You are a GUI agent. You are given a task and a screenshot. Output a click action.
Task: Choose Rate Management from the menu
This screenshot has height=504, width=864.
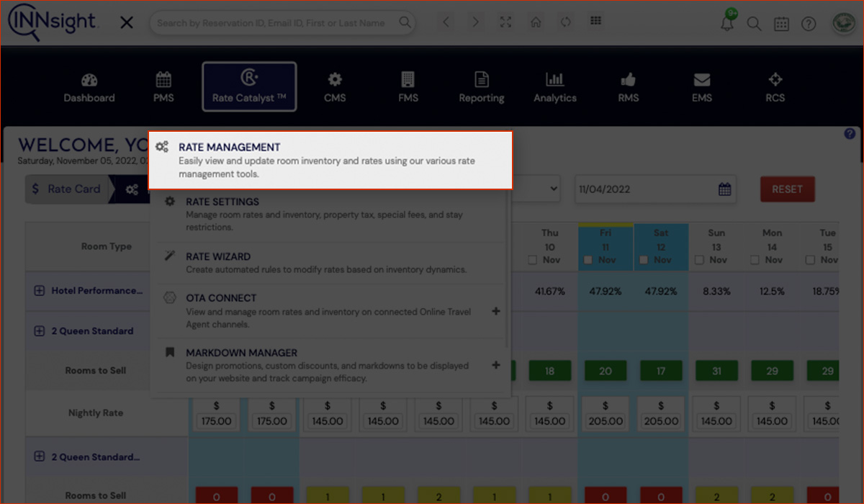[330, 160]
